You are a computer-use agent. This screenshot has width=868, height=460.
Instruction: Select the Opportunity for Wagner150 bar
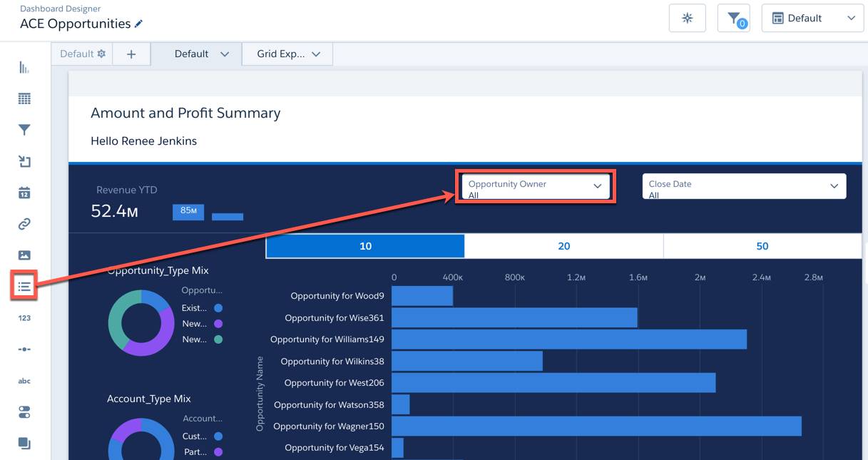(596, 426)
